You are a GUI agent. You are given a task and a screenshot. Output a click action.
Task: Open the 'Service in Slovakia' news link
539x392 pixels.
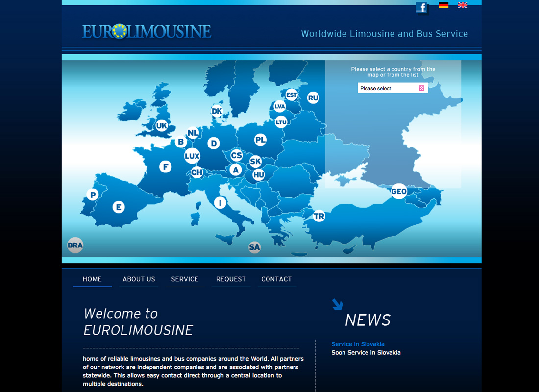[358, 344]
